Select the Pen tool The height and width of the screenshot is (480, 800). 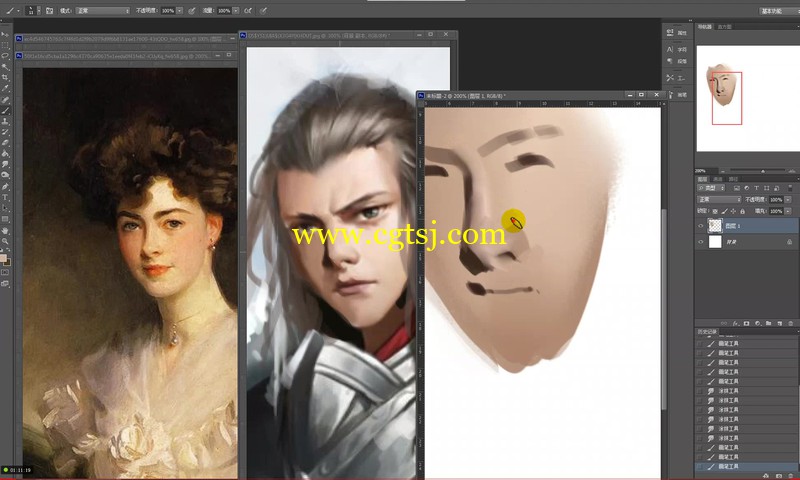[5, 186]
